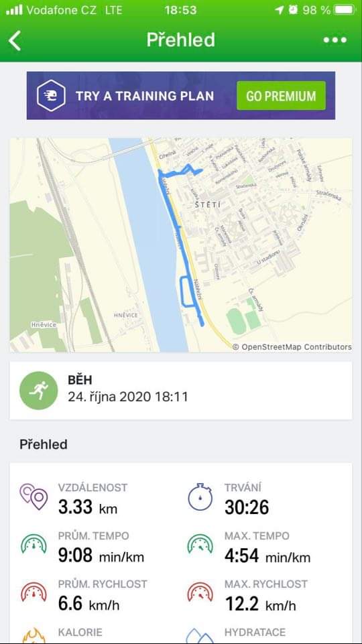Tap the max speed red gauge icon
Image resolution: width=362 pixels, height=644 pixels.
click(x=200, y=592)
